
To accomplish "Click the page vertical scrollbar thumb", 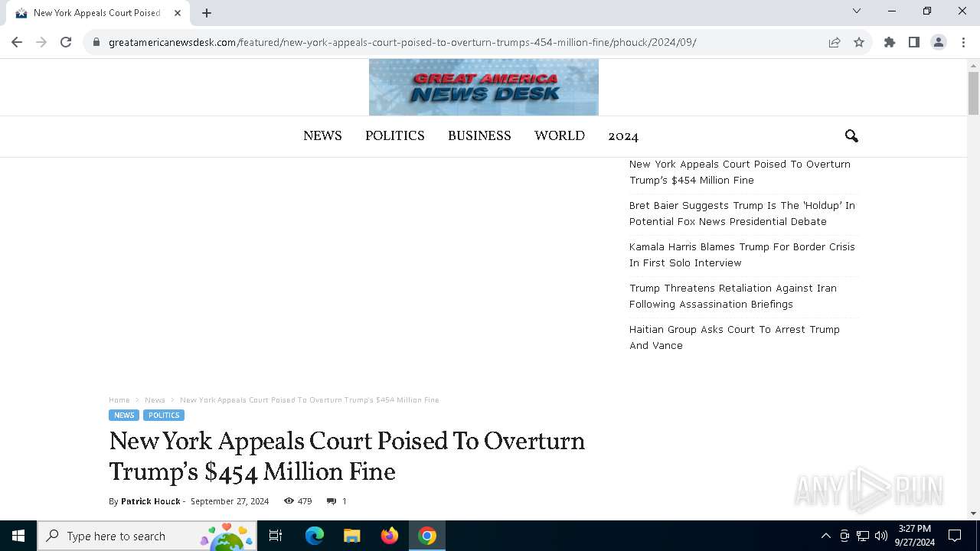I will point(974,93).
